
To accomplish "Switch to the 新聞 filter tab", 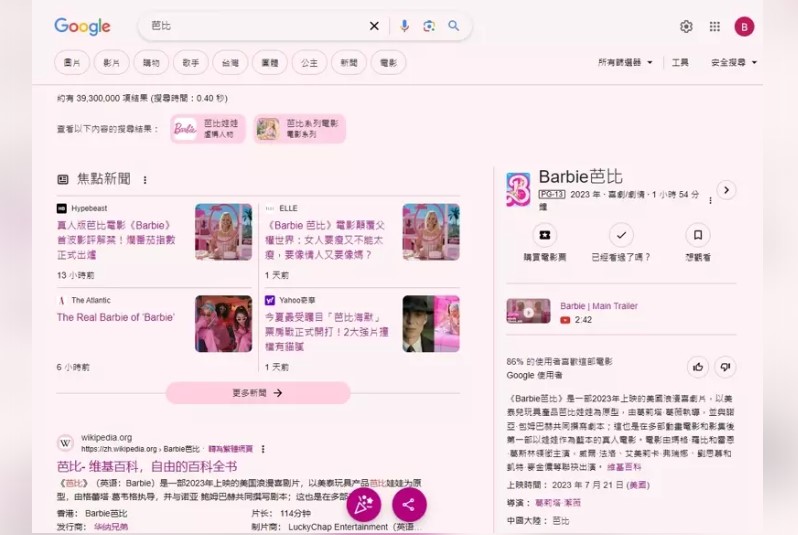I will click(x=348, y=63).
